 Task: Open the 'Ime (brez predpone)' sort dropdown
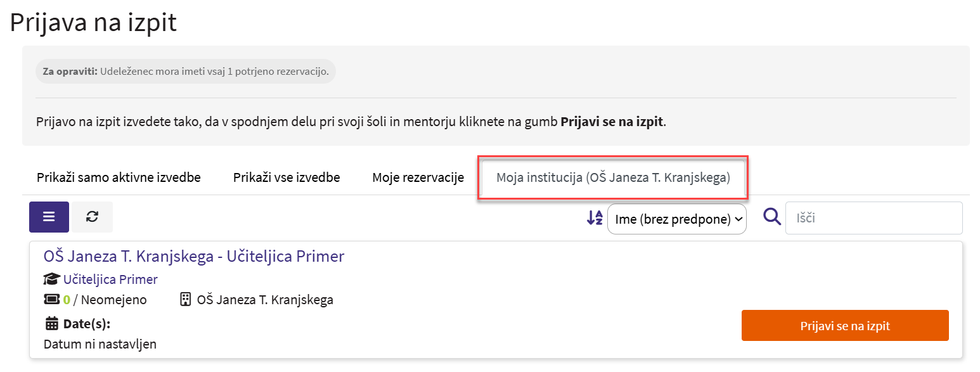click(676, 219)
